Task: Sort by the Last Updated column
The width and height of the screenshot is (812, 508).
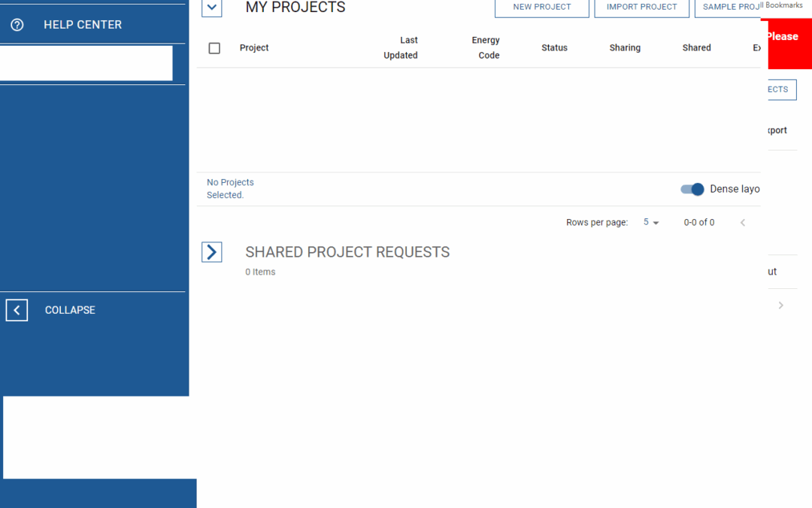Action: 401,48
